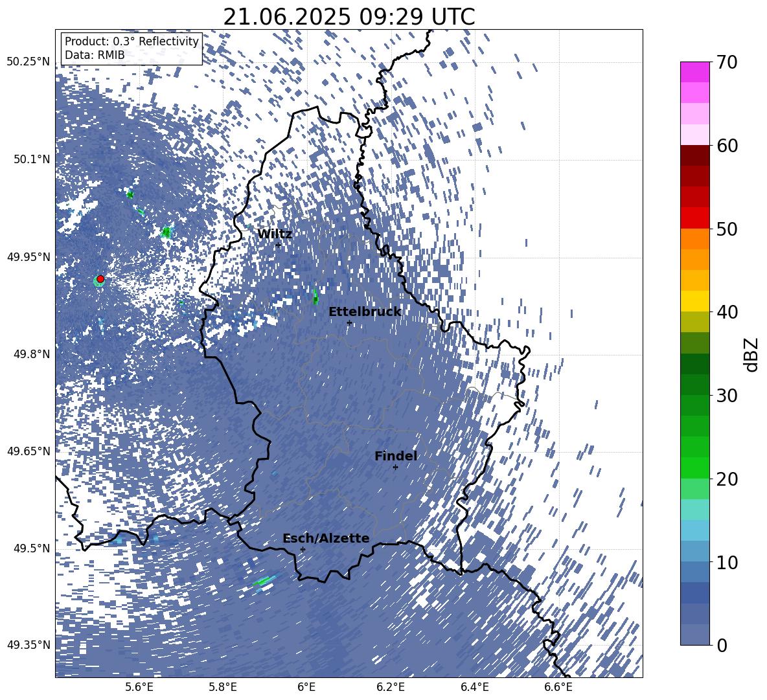Click the 40 tick on colorbar
The height and width of the screenshot is (700, 767).
[x=726, y=312]
